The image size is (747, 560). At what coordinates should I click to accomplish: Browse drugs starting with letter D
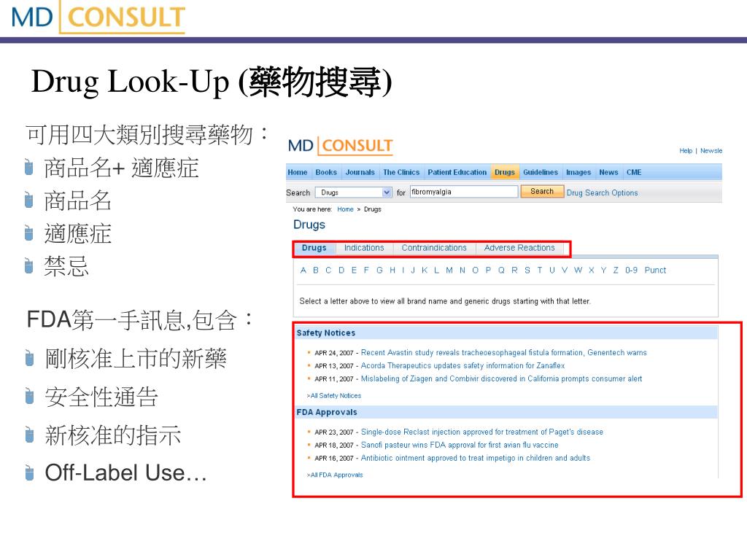click(341, 271)
